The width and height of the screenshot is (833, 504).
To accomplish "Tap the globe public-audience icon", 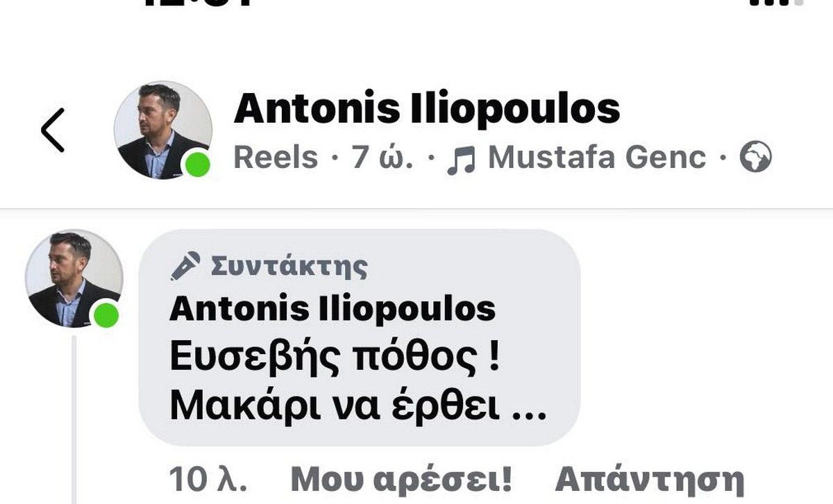I will (x=755, y=158).
